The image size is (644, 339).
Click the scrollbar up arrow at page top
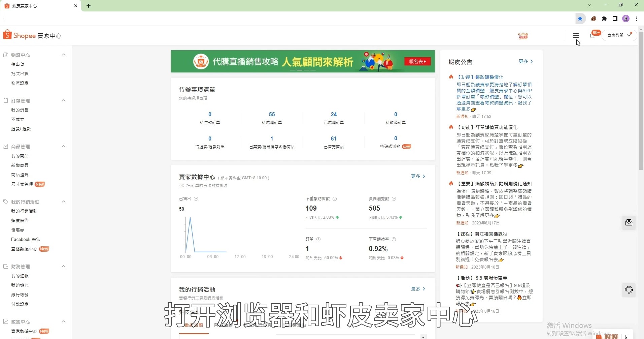641,29
